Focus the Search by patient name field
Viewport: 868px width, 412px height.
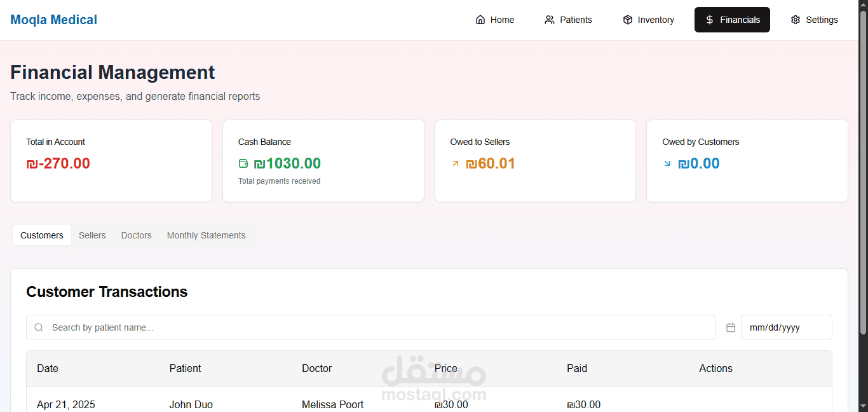pyautogui.click(x=370, y=327)
